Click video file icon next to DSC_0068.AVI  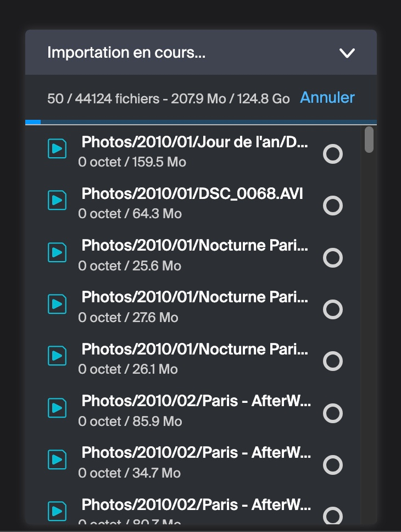coord(57,201)
